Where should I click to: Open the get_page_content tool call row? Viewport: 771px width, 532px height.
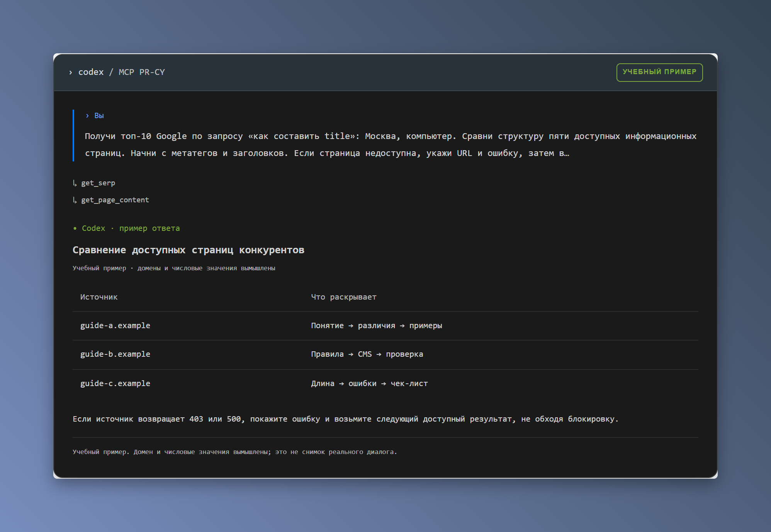click(x=111, y=200)
